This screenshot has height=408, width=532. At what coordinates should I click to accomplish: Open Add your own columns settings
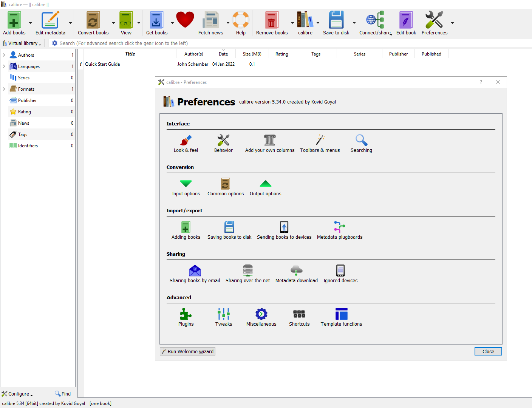click(269, 144)
